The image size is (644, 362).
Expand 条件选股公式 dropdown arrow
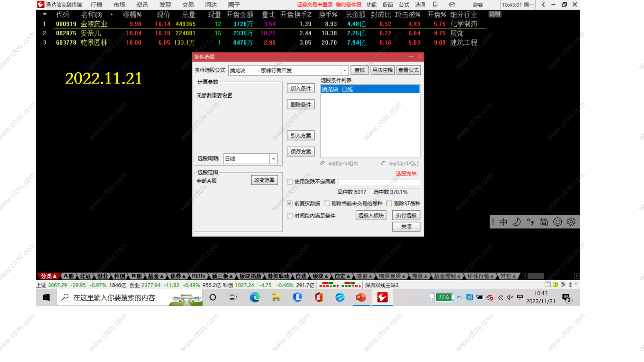pos(345,70)
